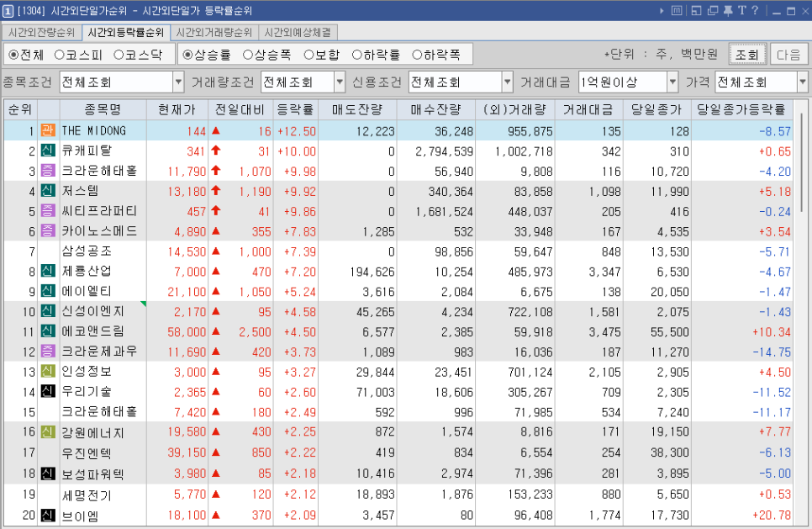Viewport: 812px width, 529px height.
Task: Switch to the 시간외거래량순위 tab
Action: coord(214,32)
